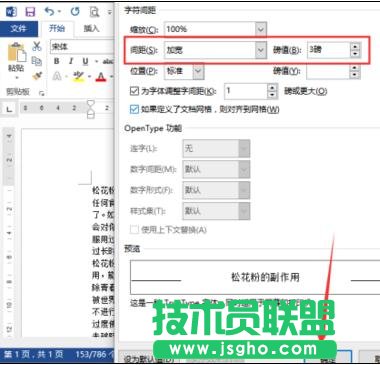This screenshot has width=380, height=365.
Task: Open the 文件 menu tab
Action: click(x=18, y=29)
